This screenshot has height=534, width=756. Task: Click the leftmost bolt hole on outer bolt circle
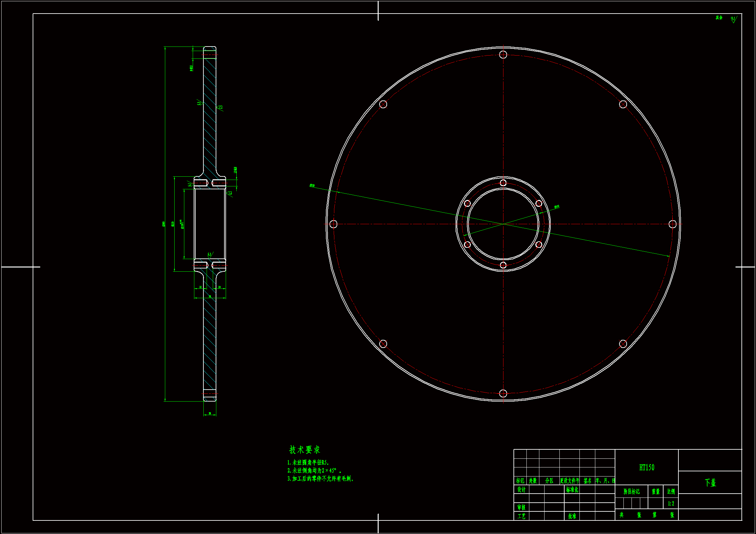point(333,224)
